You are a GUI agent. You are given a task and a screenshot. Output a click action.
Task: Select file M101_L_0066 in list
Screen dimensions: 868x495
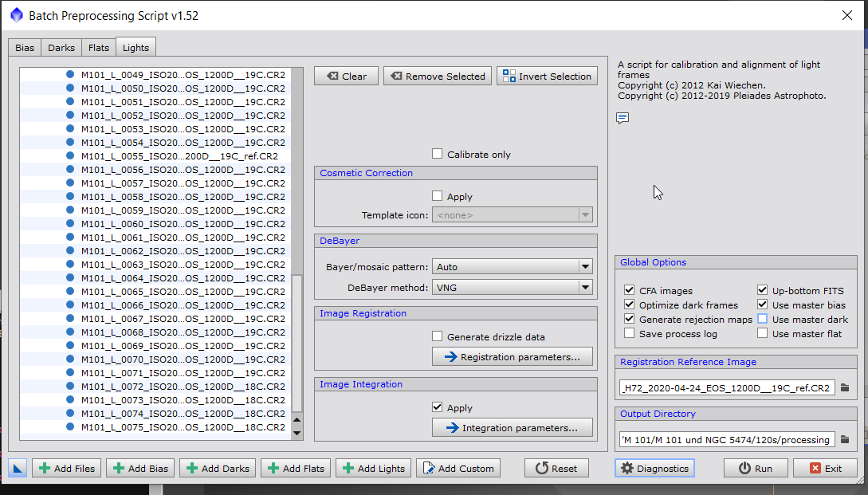155,304
